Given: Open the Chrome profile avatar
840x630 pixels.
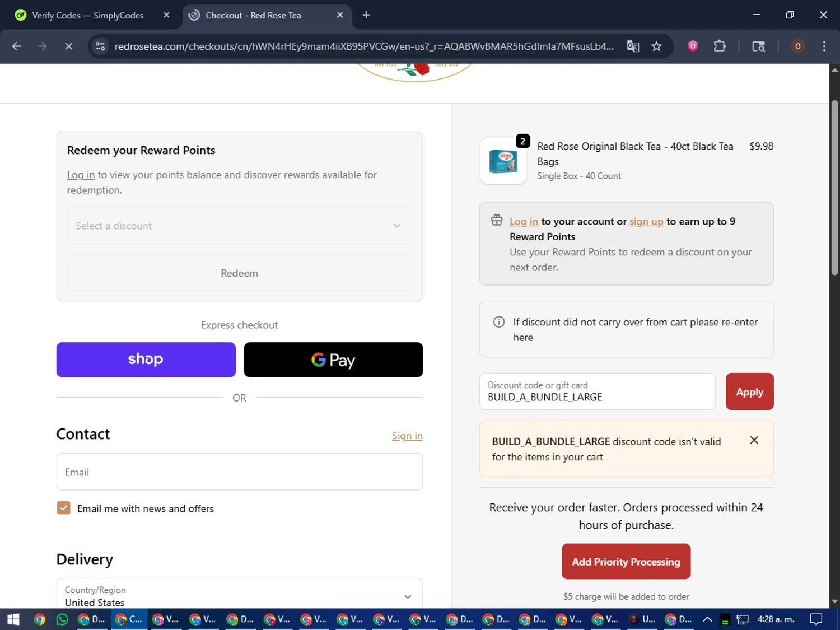Looking at the screenshot, I should tap(797, 46).
